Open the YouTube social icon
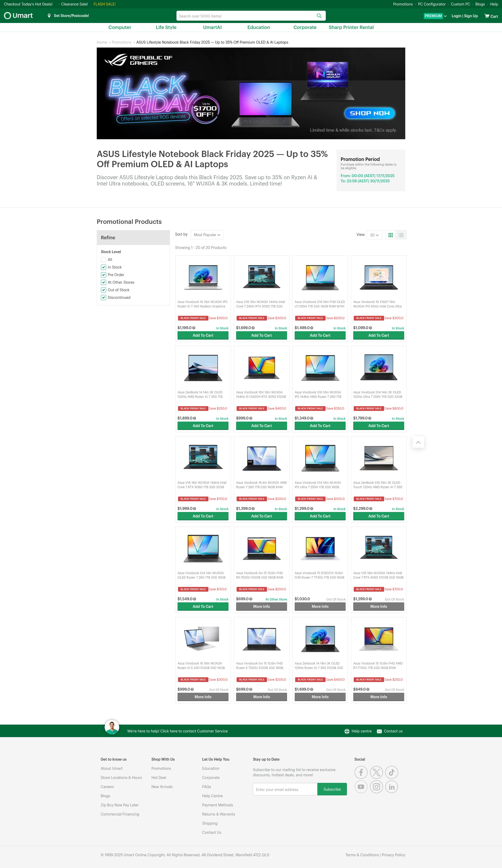Screen dimensions: 502x868 click(361, 787)
